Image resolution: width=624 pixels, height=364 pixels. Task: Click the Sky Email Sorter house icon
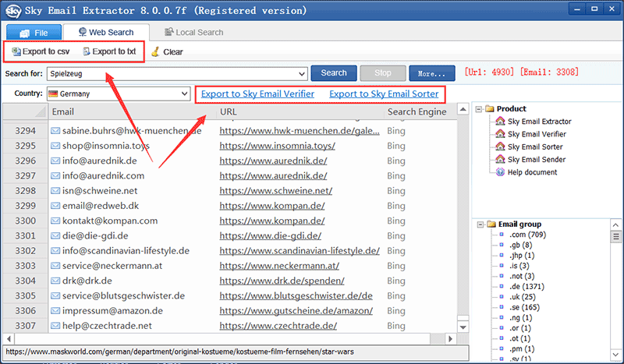tap(500, 147)
